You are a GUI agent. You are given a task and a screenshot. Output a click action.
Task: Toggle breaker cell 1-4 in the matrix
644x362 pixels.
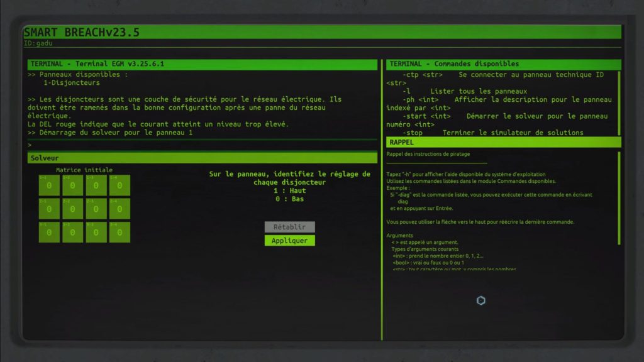tap(119, 185)
